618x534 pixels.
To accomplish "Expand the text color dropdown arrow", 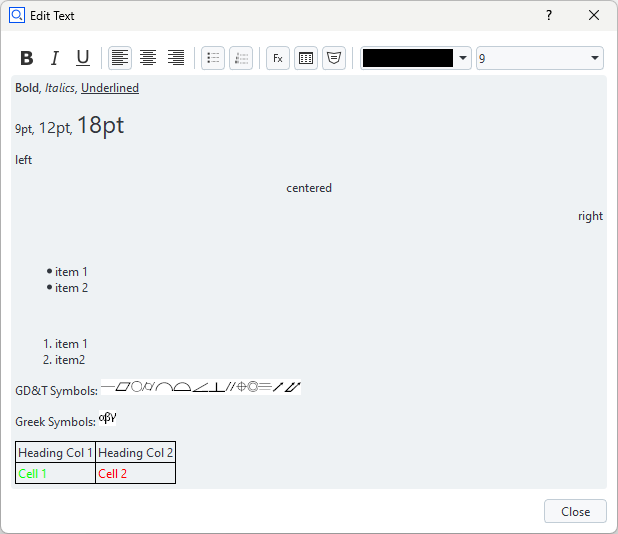I will click(463, 58).
